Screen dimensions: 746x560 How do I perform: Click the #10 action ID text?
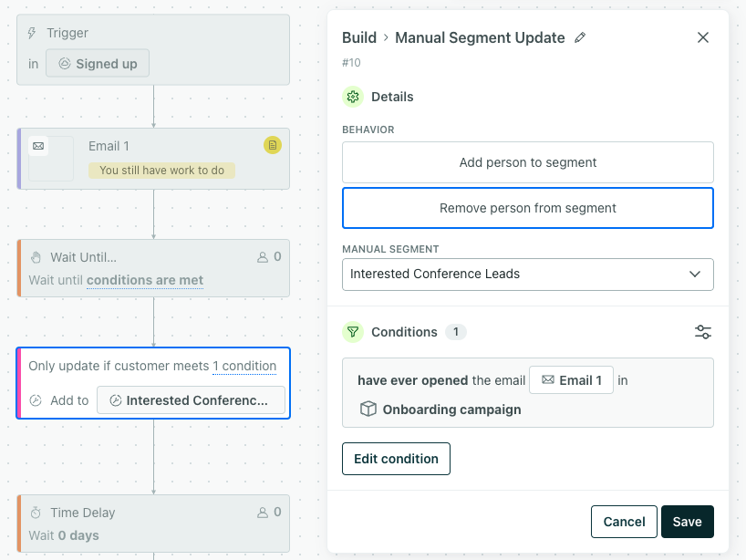coord(351,63)
